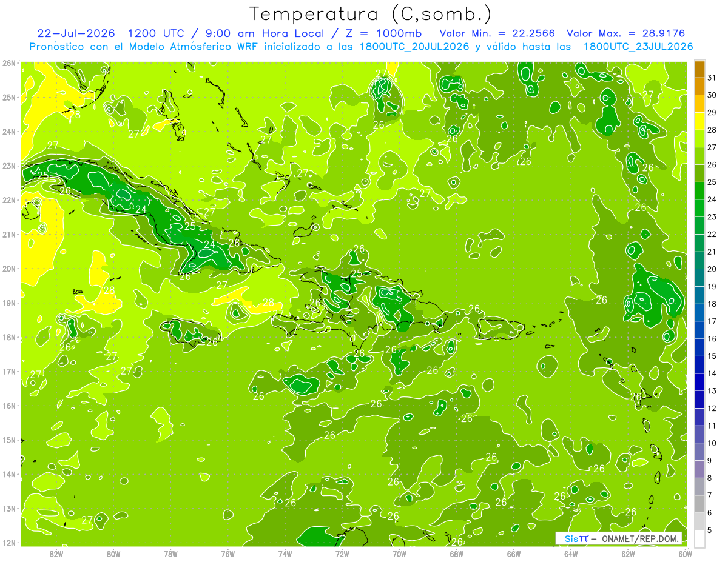Click the color scale label 20
Screen dimensions: 728x562
(x=712, y=269)
